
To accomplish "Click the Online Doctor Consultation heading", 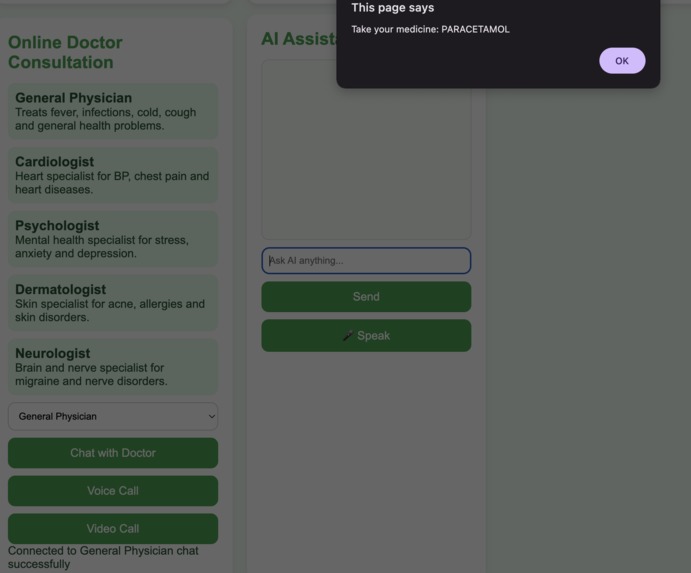I will 65,52.
